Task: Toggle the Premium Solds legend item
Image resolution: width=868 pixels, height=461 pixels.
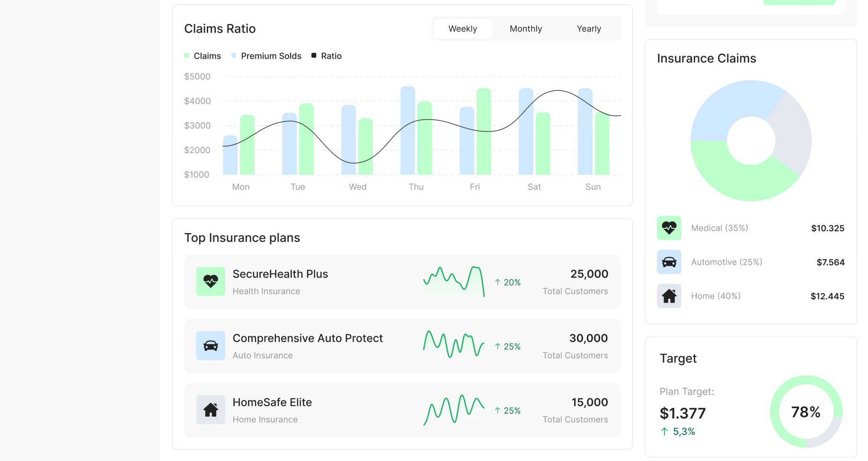Action: (x=266, y=55)
